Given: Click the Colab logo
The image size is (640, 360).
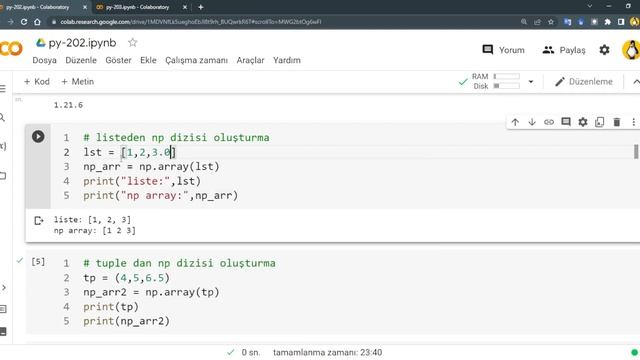Looking at the screenshot, I should (x=11, y=49).
